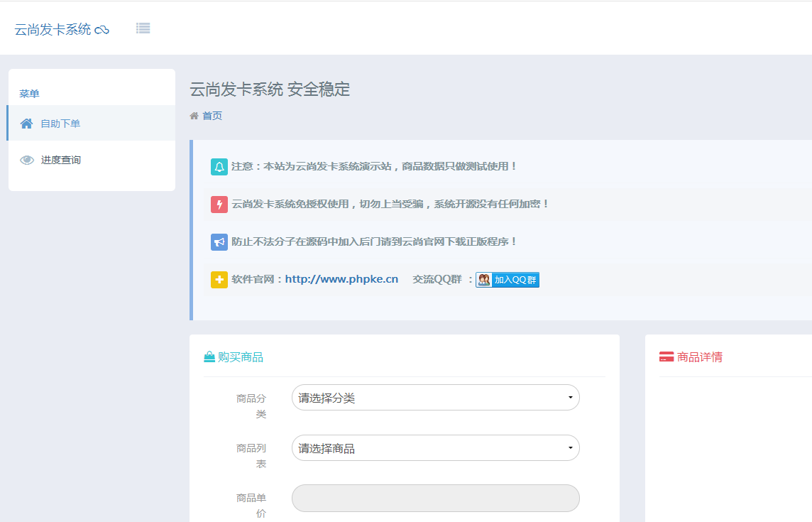The height and width of the screenshot is (522, 812).
Task: Open the 请选择商品 product dropdown
Action: coord(435,448)
